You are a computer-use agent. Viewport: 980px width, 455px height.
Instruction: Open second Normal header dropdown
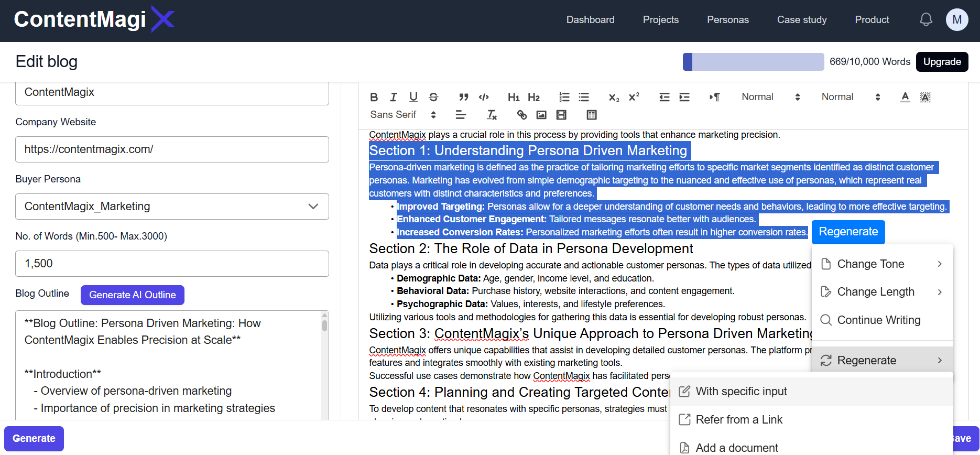tap(851, 97)
